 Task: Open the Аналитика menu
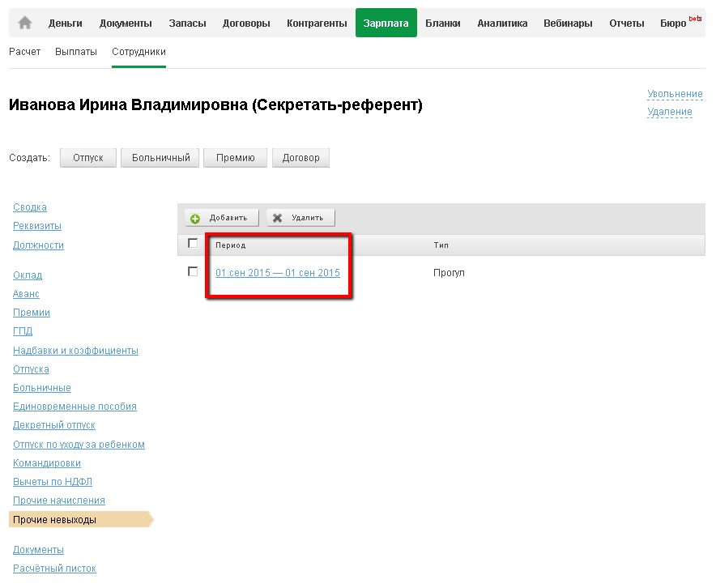pos(502,23)
